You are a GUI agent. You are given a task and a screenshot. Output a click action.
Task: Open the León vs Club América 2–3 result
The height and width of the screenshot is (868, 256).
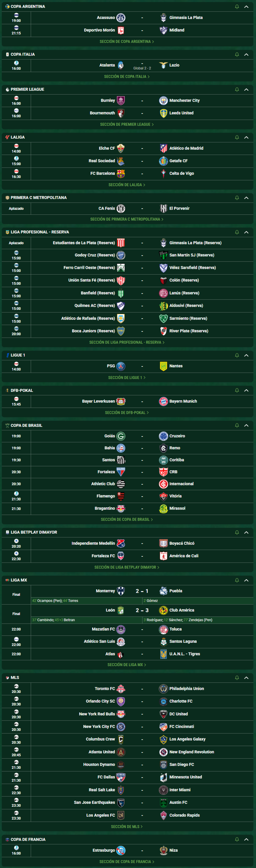(142, 610)
